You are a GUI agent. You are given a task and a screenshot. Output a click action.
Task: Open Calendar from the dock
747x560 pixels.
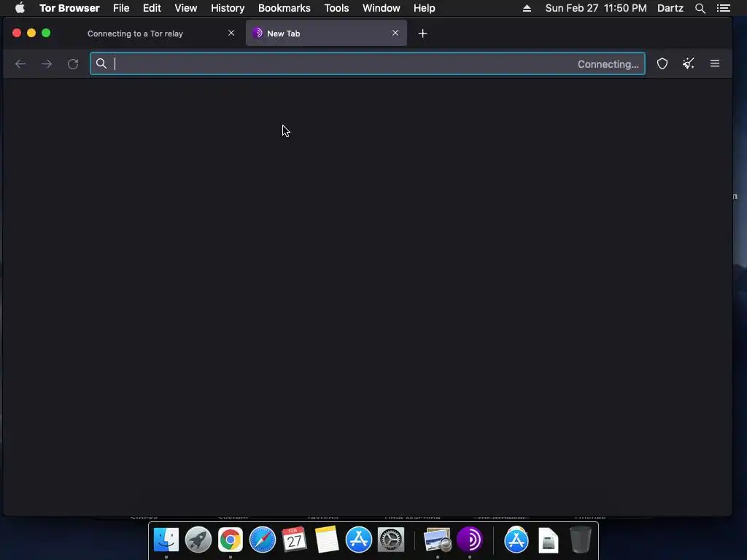pos(295,540)
